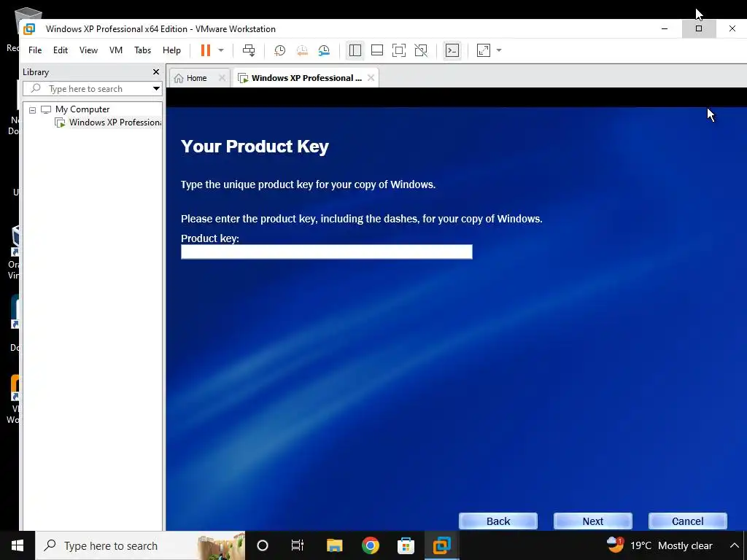Click the taskbar search box
The image size is (747, 560).
click(x=140, y=545)
